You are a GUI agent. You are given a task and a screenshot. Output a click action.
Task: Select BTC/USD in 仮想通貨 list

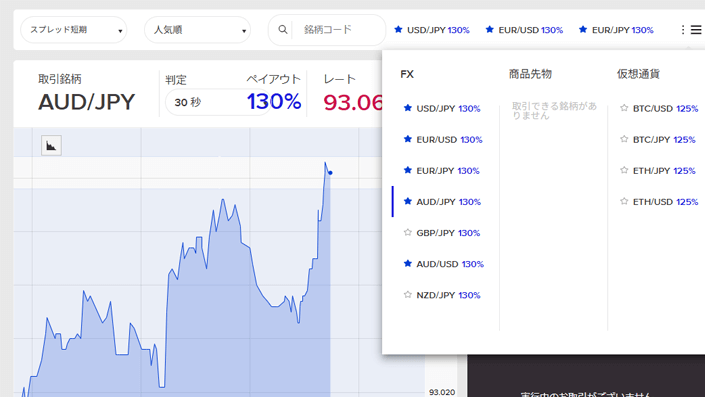665,108
